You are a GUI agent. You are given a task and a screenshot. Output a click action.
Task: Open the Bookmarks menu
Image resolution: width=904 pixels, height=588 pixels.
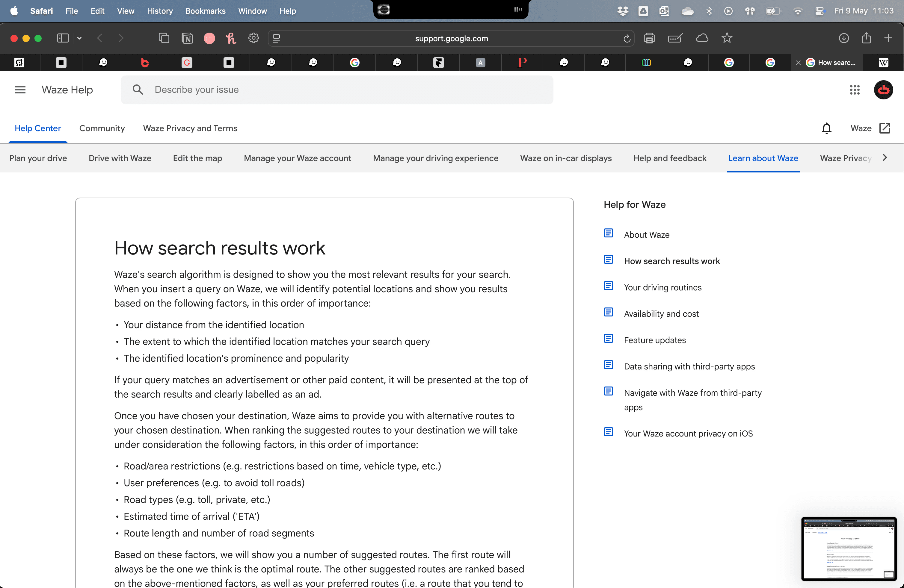(205, 11)
